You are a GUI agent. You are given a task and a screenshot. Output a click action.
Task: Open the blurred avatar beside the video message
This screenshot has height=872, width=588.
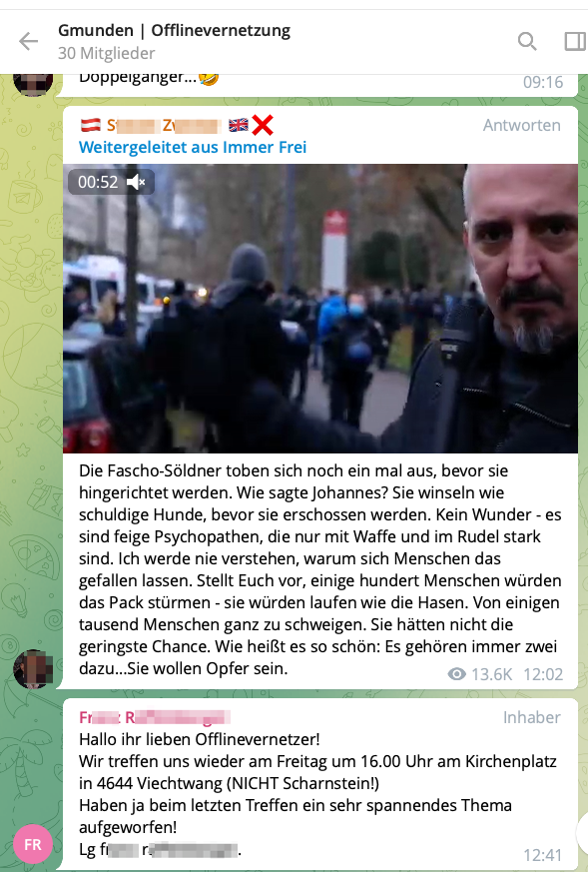click(33, 669)
